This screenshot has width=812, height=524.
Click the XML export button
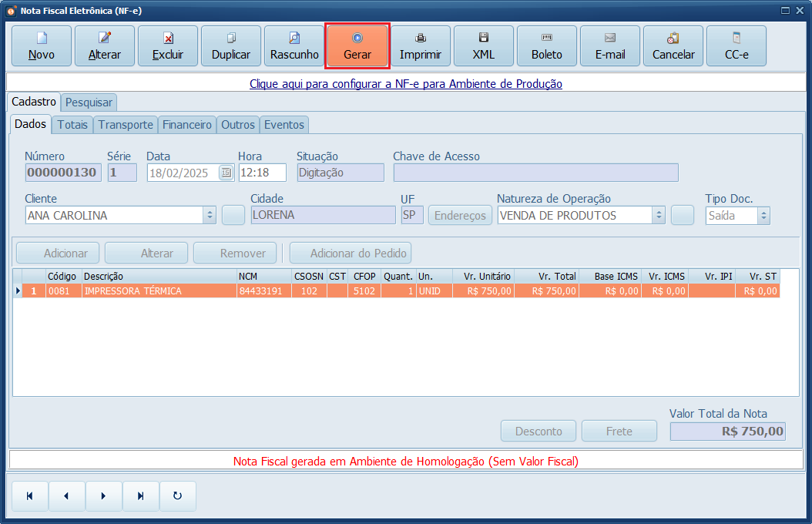coord(484,45)
